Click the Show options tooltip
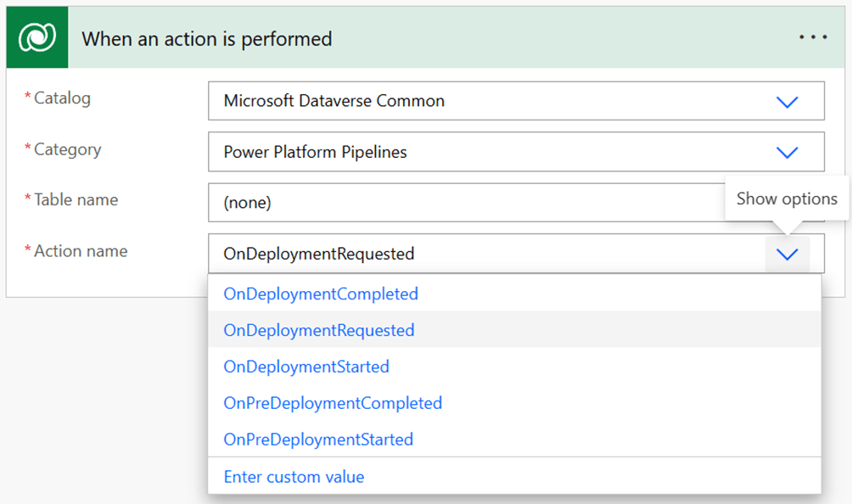Screen dimensions: 852x504 pyautogui.click(x=786, y=199)
